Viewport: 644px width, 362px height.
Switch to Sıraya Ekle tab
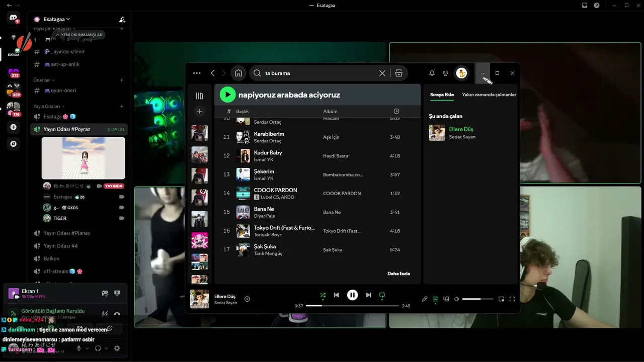click(442, 95)
